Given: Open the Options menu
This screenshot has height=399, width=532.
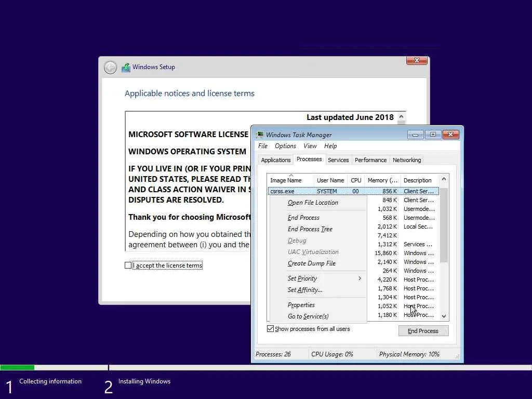Looking at the screenshot, I should point(285,146).
